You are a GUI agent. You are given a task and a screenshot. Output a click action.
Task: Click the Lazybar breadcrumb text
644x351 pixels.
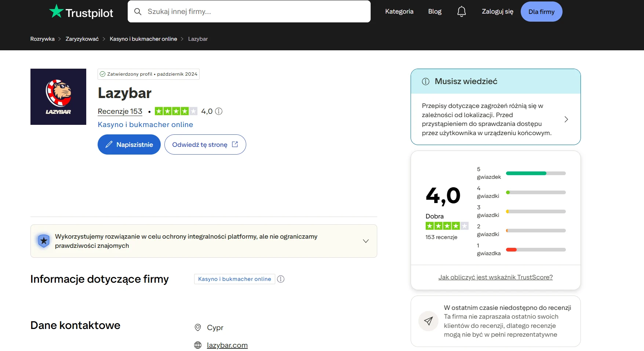click(x=198, y=39)
